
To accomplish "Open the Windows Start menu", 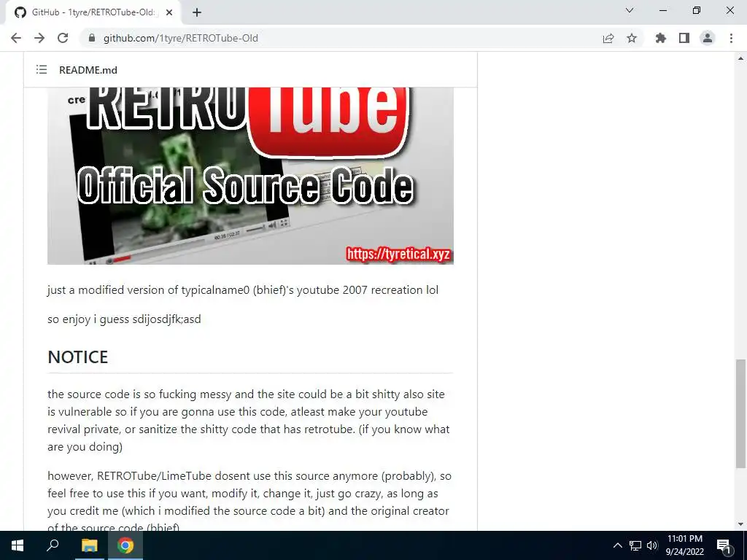I will 18,545.
